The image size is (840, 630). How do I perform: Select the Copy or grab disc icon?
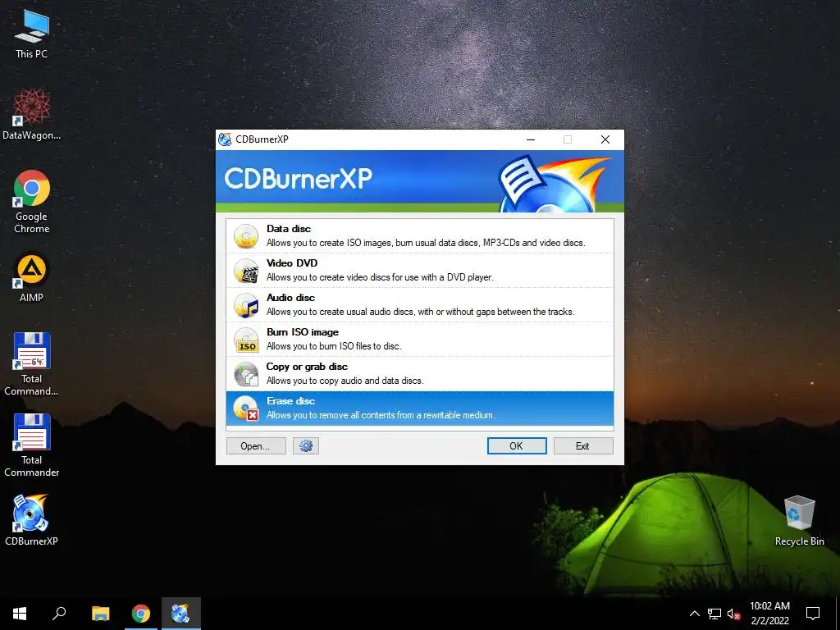(x=246, y=374)
